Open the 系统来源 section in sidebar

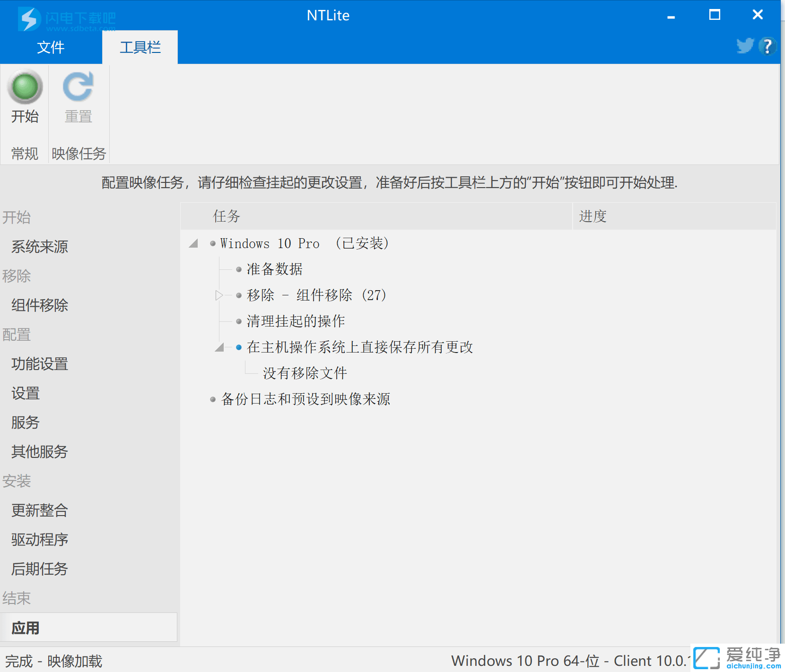tap(40, 246)
